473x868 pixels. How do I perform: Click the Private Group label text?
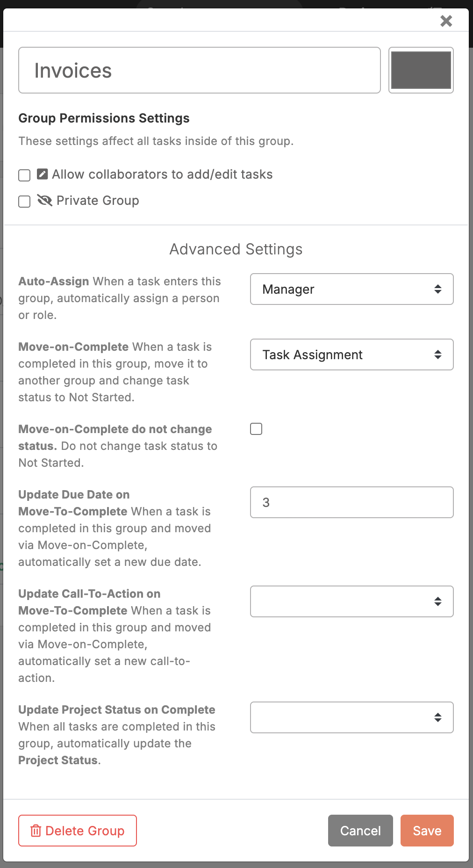pos(98,201)
